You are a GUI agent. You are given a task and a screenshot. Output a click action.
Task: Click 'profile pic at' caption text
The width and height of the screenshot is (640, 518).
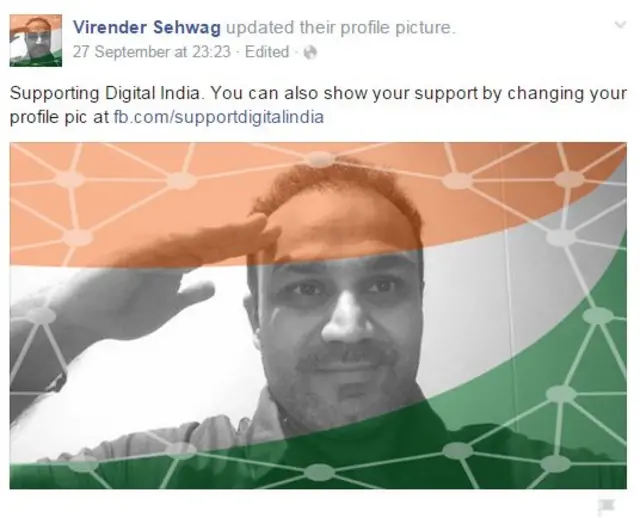(x=60, y=118)
